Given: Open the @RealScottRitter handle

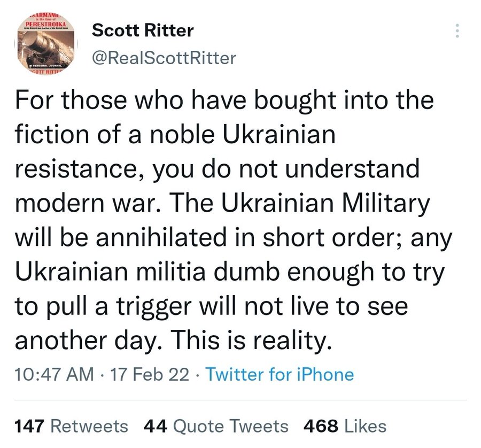Looking at the screenshot, I should [x=164, y=58].
